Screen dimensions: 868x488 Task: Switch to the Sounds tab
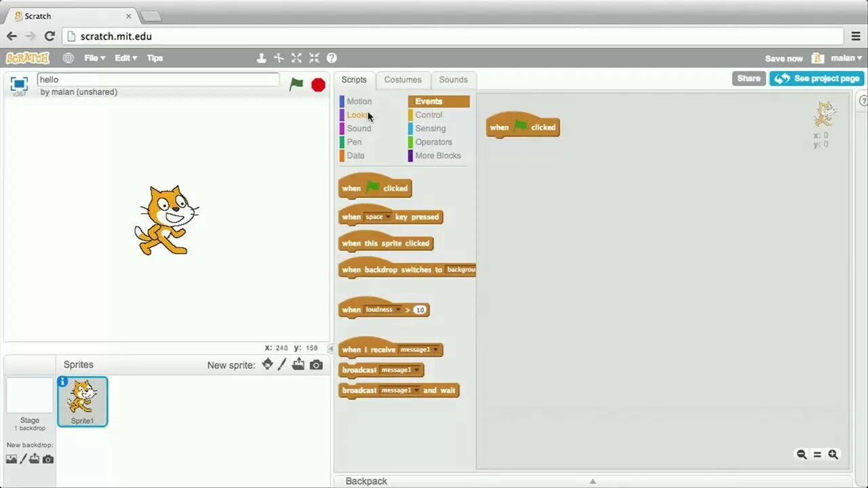(x=453, y=79)
